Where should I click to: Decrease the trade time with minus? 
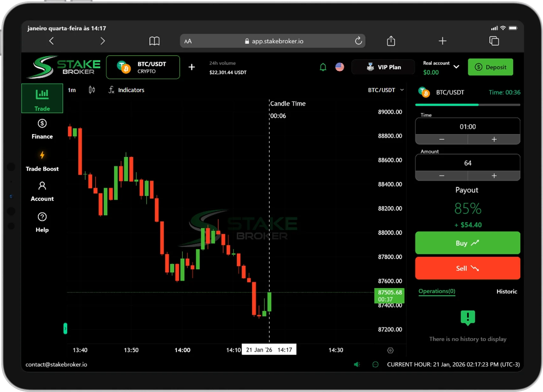[x=442, y=139]
